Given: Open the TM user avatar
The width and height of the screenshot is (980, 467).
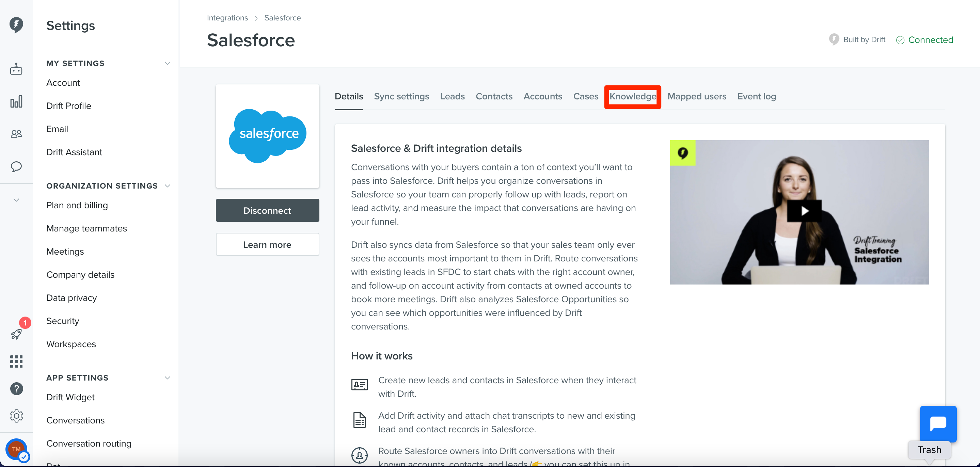Looking at the screenshot, I should (16, 449).
